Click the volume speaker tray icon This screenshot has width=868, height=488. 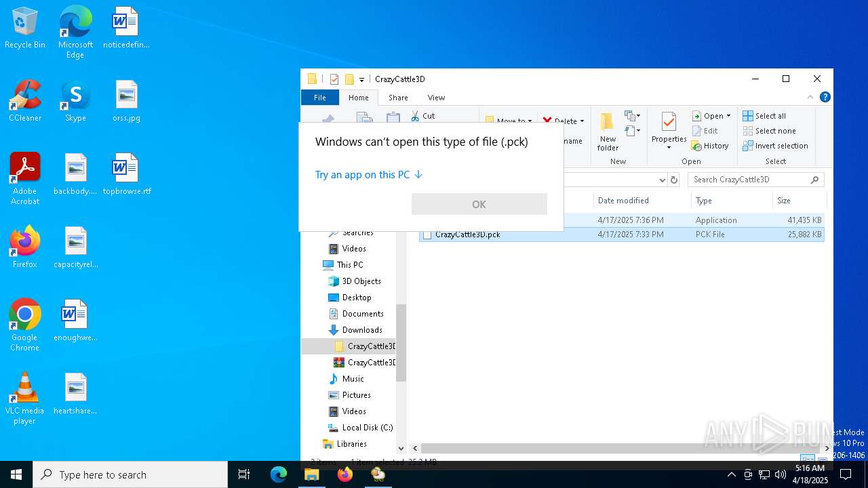point(780,474)
